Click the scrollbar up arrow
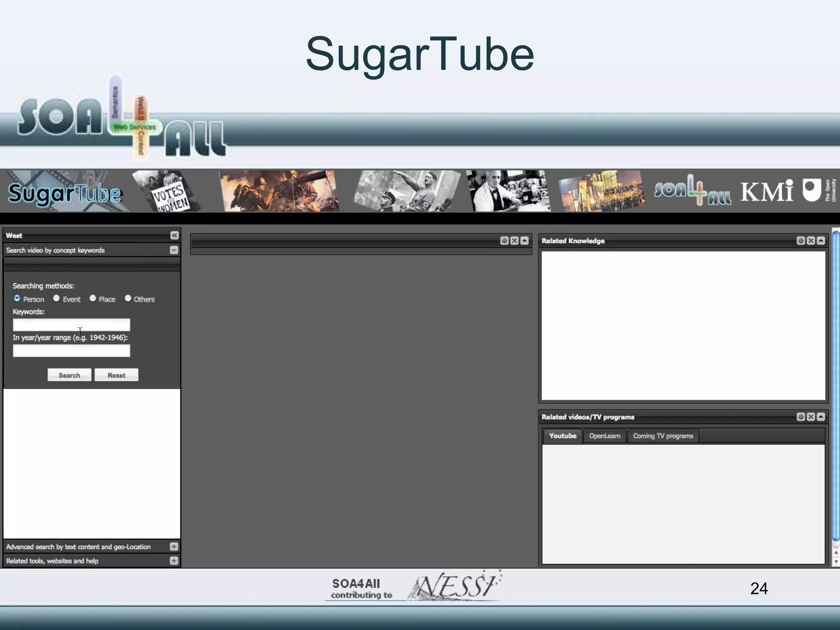 tap(836, 552)
